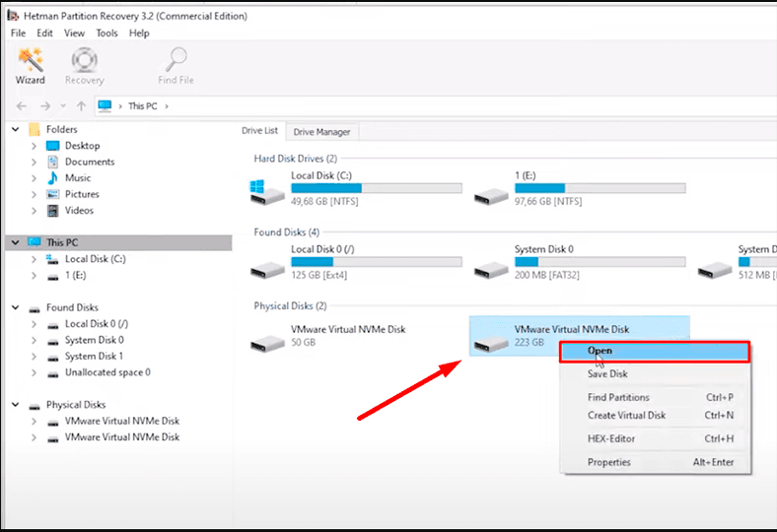Select Unallocated space 0 tree item
777x532 pixels.
coord(107,372)
